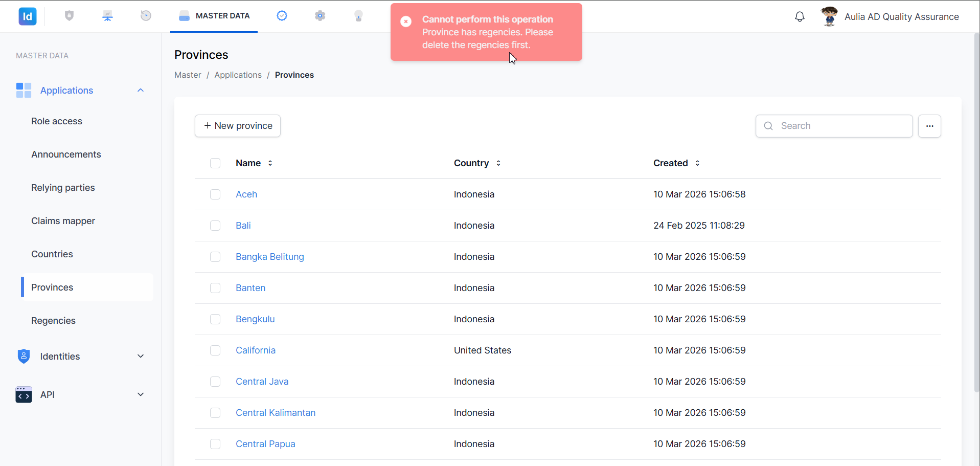The width and height of the screenshot is (980, 466).
Task: Open the settings gear section
Action: tap(320, 16)
